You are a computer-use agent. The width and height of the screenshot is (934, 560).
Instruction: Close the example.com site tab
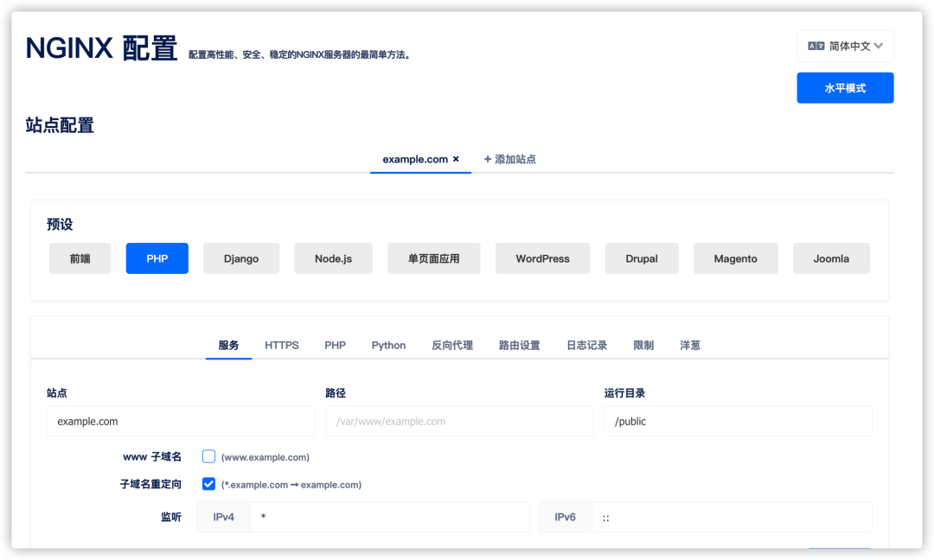point(456,159)
